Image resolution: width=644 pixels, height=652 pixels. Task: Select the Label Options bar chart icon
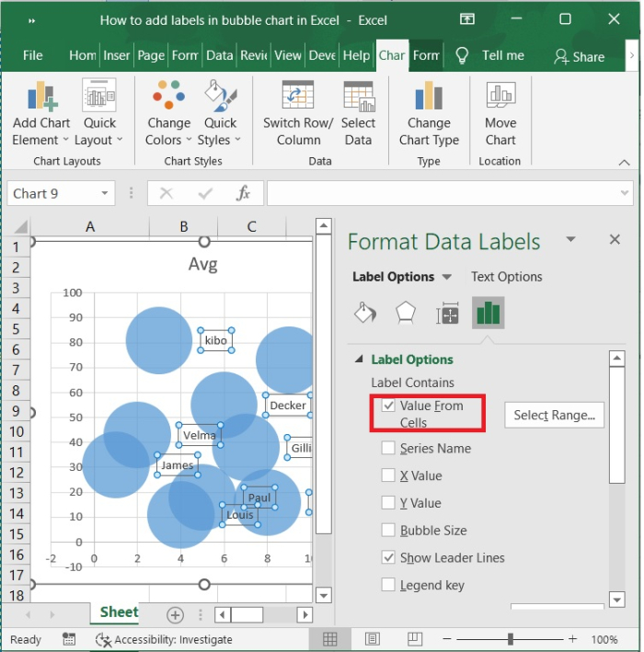click(x=488, y=313)
